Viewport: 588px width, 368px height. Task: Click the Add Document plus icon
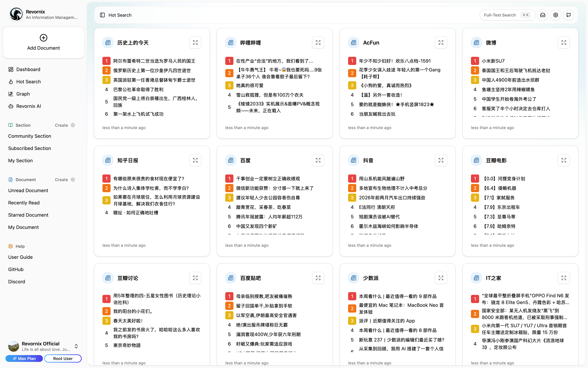44,38
